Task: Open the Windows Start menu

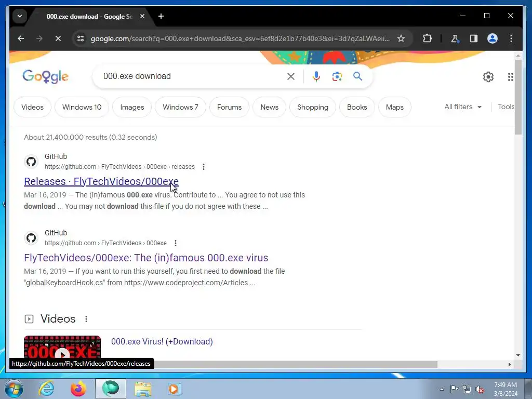Action: pos(14,389)
